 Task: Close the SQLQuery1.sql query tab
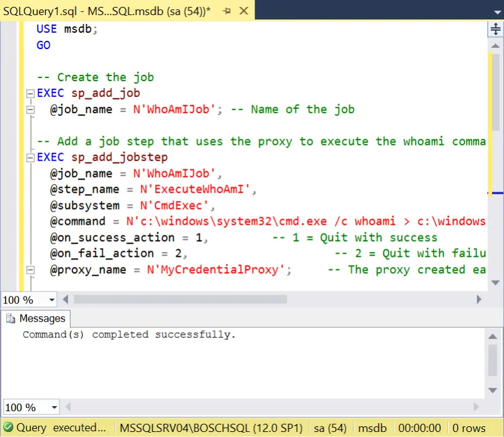(244, 11)
